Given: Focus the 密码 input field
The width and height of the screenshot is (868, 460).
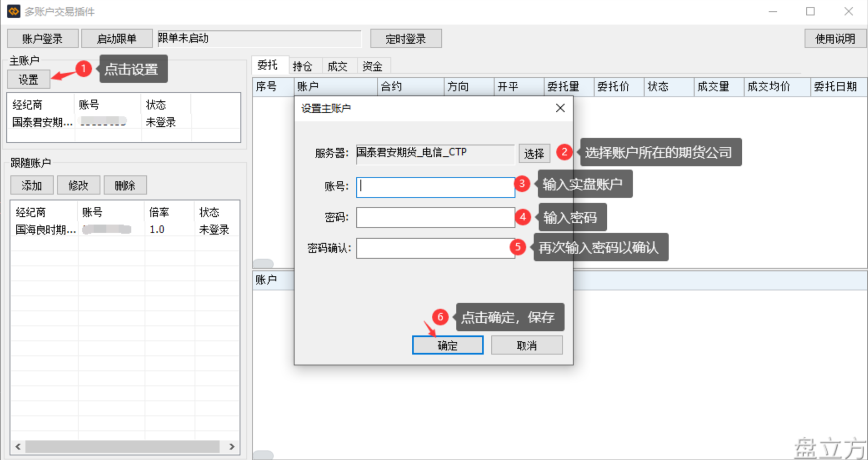Looking at the screenshot, I should pyautogui.click(x=435, y=217).
